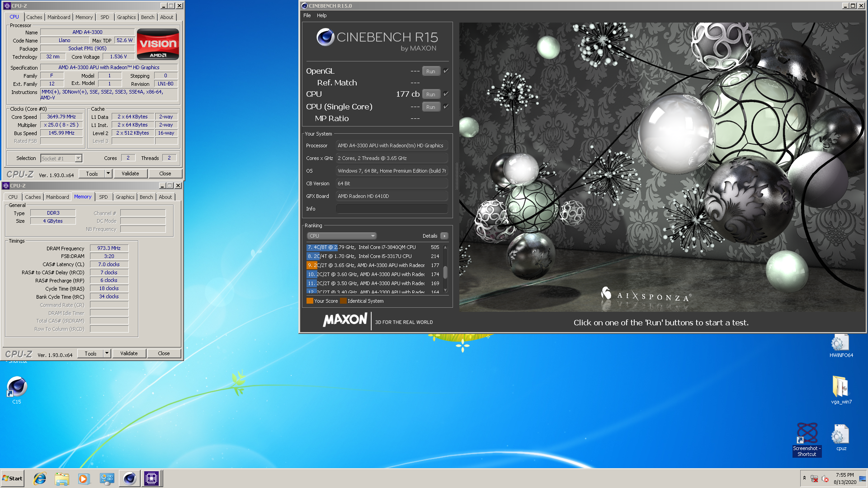Click the Identical System brown swatch
868x488 pixels.
tap(343, 301)
